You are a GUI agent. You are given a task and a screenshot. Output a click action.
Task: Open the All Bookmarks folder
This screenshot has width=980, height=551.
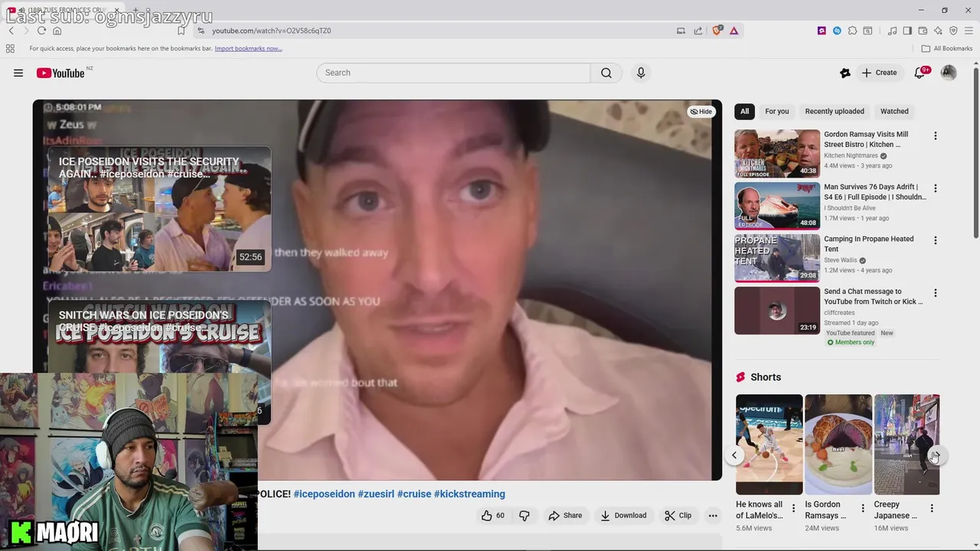(x=947, y=48)
